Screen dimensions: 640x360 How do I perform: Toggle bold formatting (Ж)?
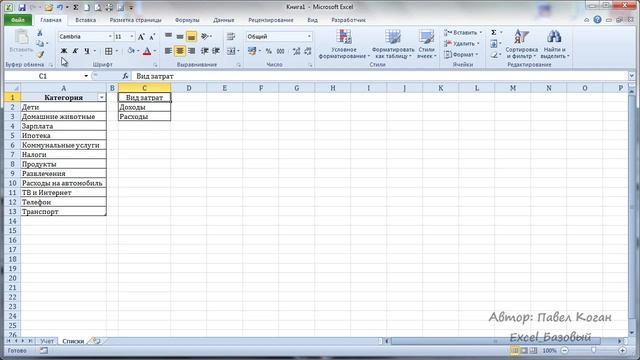64,51
